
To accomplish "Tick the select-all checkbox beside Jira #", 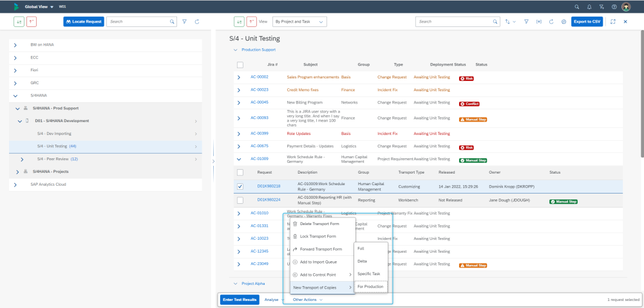I will pos(240,65).
